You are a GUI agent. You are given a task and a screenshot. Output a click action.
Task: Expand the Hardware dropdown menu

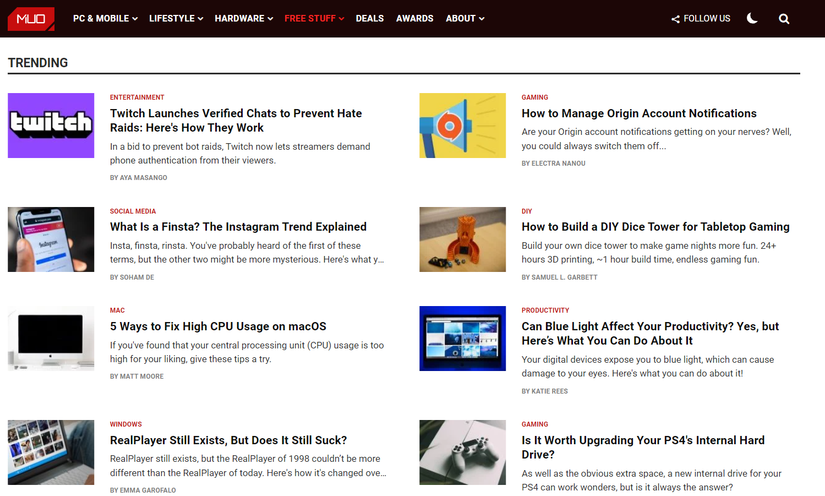point(244,18)
